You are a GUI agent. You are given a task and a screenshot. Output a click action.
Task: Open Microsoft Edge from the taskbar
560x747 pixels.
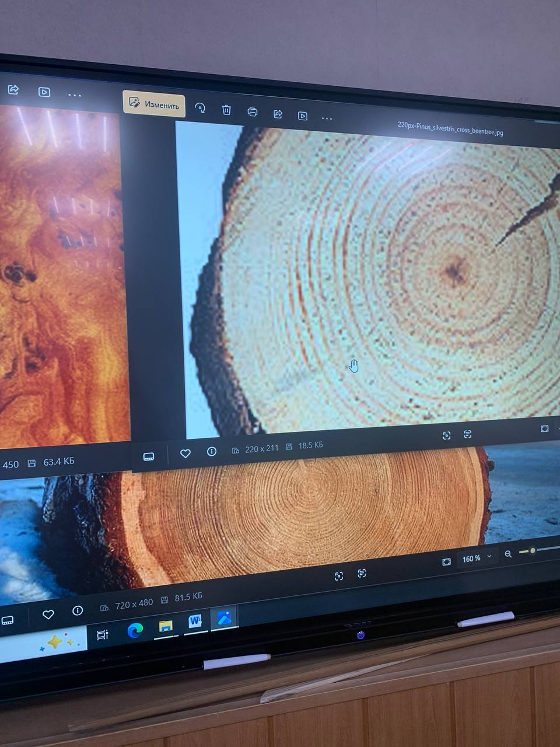(135, 630)
